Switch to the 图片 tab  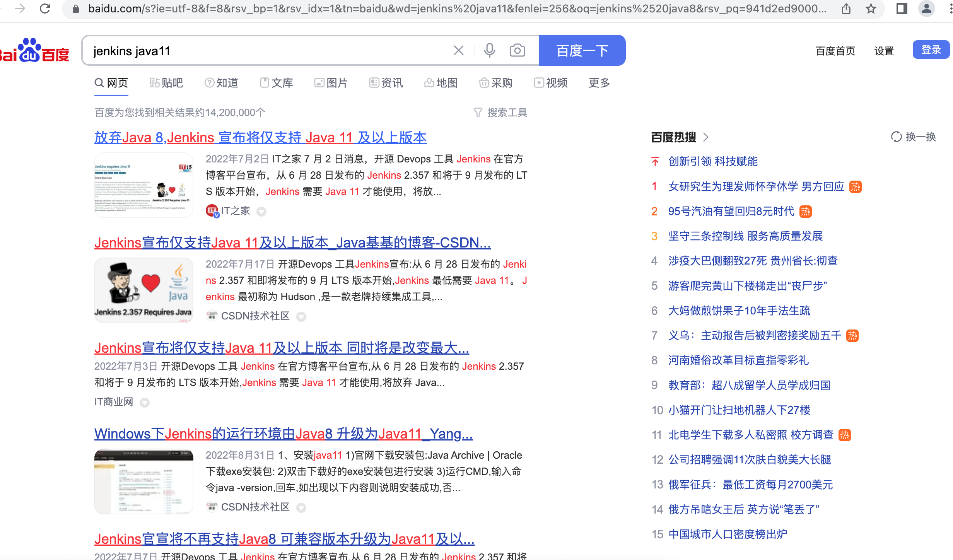331,83
